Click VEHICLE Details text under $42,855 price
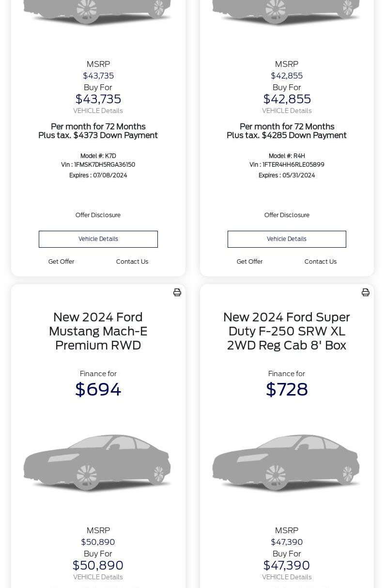This screenshot has height=588, width=385. [x=287, y=111]
